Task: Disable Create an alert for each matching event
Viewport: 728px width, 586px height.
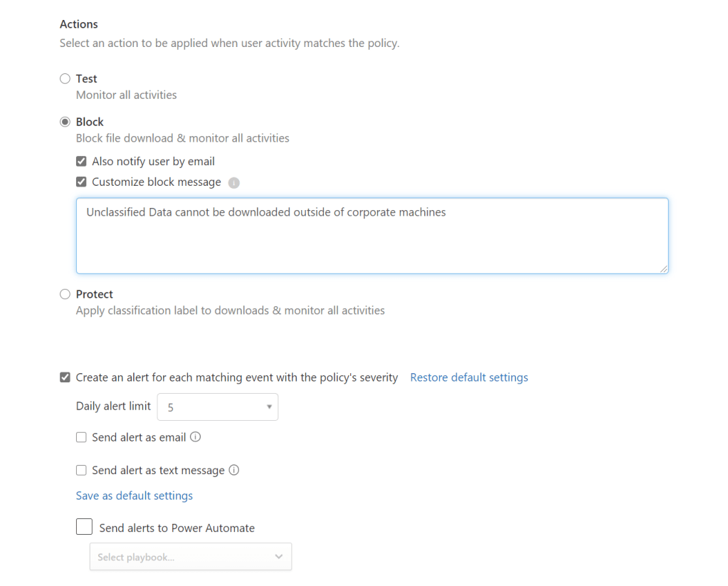Action: [65, 377]
